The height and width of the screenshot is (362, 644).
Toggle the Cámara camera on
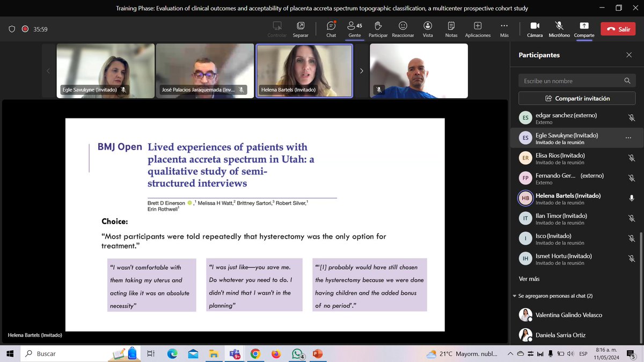tap(535, 29)
